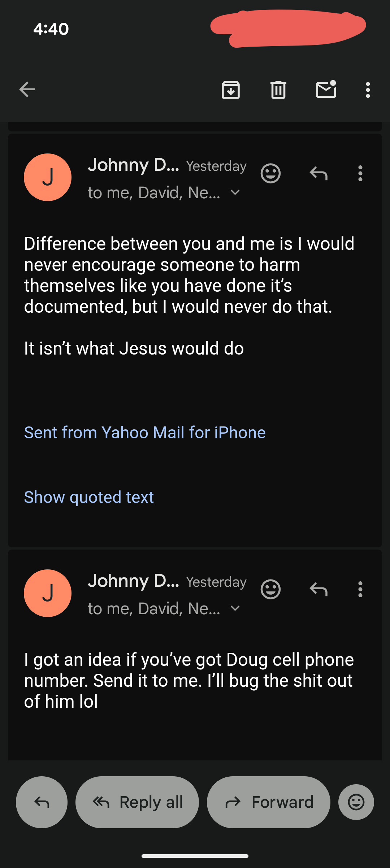Reply to the second Johnny message
Screen dimensions: 390x868
pos(318,590)
